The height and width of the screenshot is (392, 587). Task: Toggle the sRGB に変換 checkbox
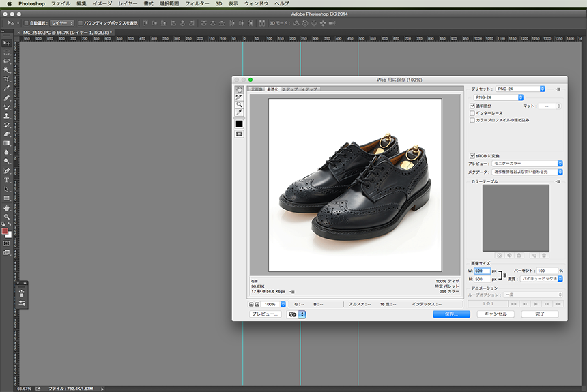(x=472, y=155)
